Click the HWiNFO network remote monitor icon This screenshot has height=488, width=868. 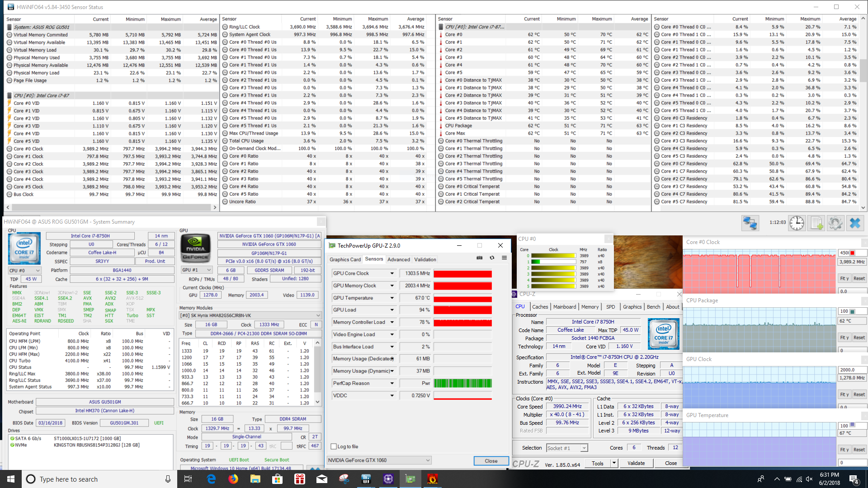click(x=750, y=223)
